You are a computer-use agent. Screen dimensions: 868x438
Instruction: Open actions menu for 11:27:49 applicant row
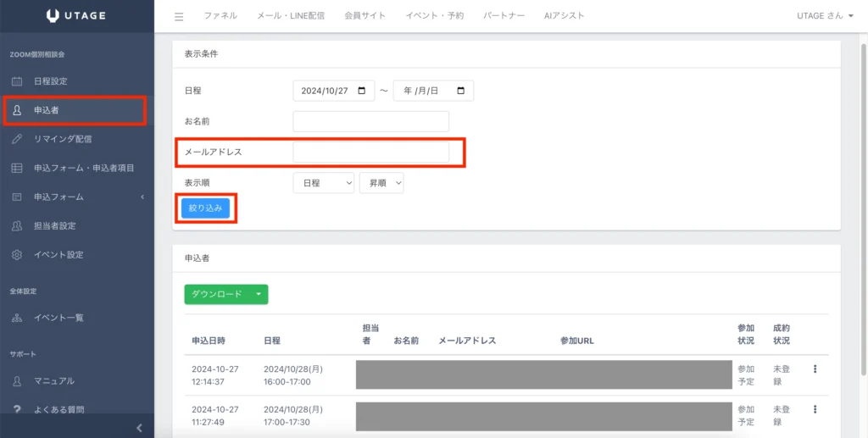click(x=815, y=409)
